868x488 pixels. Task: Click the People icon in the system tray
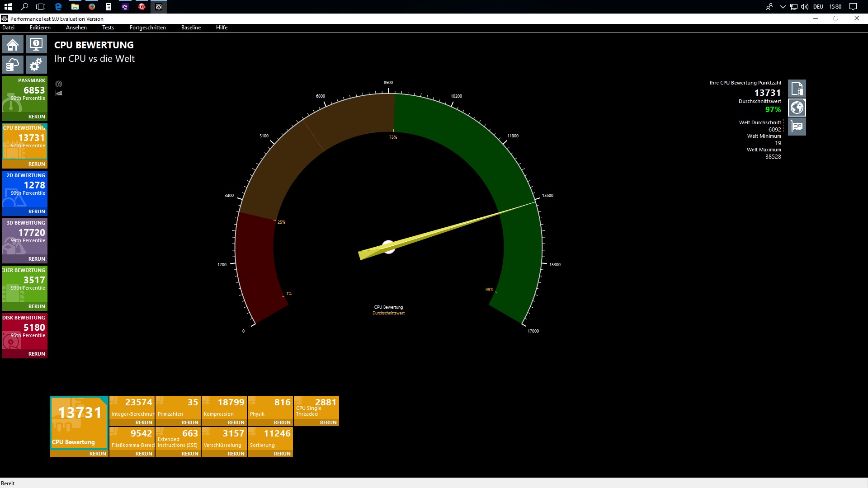point(769,7)
